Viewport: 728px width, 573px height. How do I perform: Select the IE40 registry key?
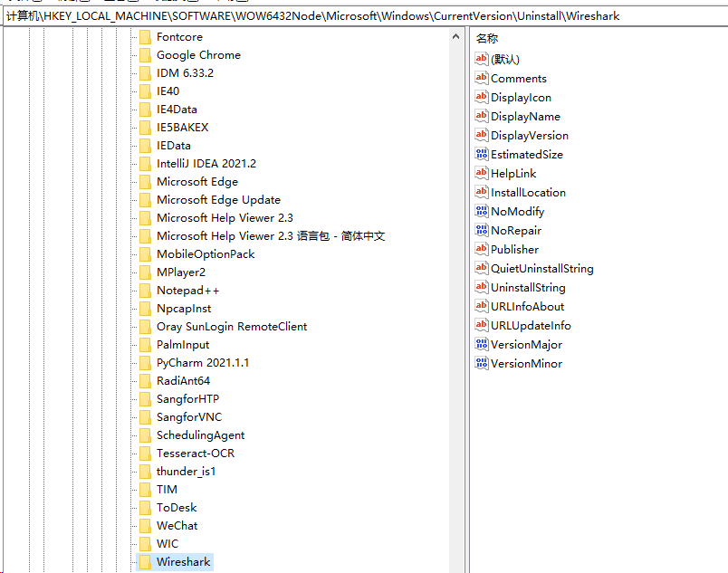[168, 91]
